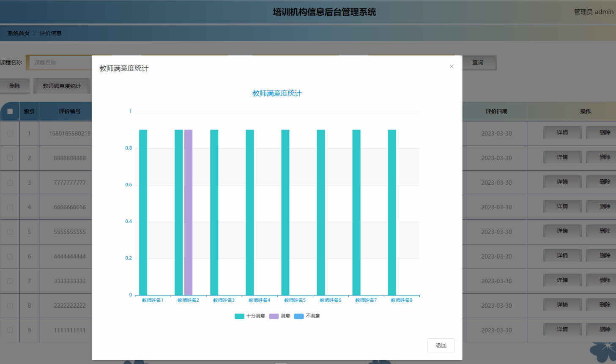Image resolution: width=616 pixels, height=364 pixels.
Task: Click the teal bar for 教师姓名8
Action: [392, 212]
